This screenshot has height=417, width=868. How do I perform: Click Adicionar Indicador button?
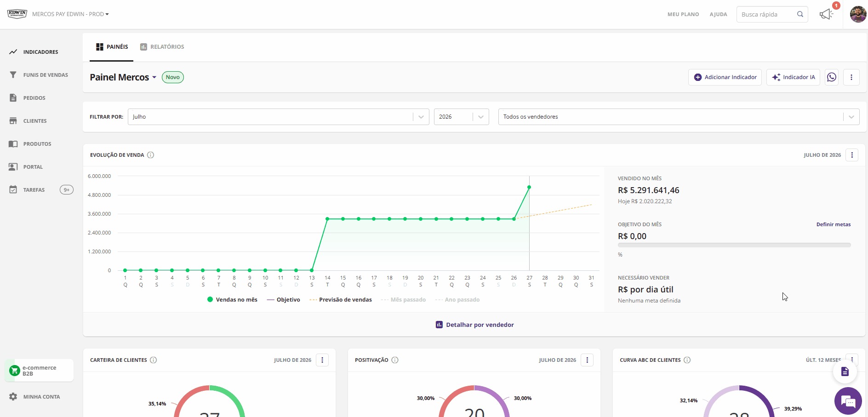click(x=725, y=77)
